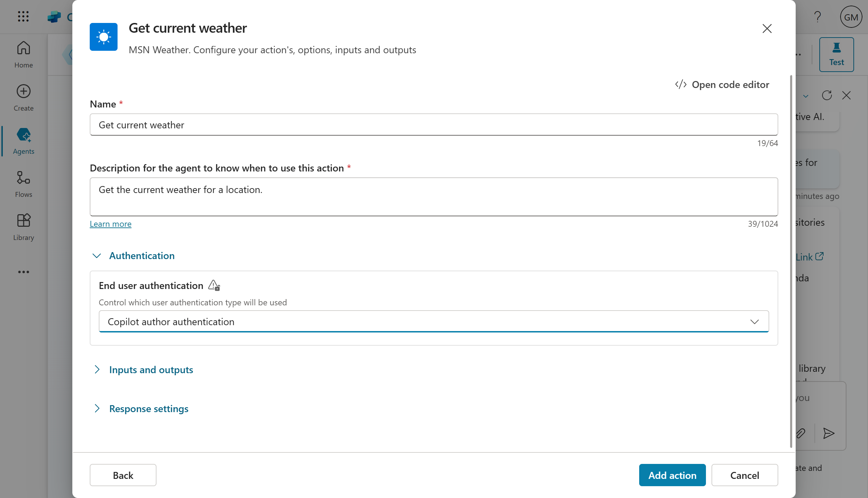This screenshot has height=498, width=868.
Task: Click the sidebar more options ellipsis
Action: click(23, 272)
